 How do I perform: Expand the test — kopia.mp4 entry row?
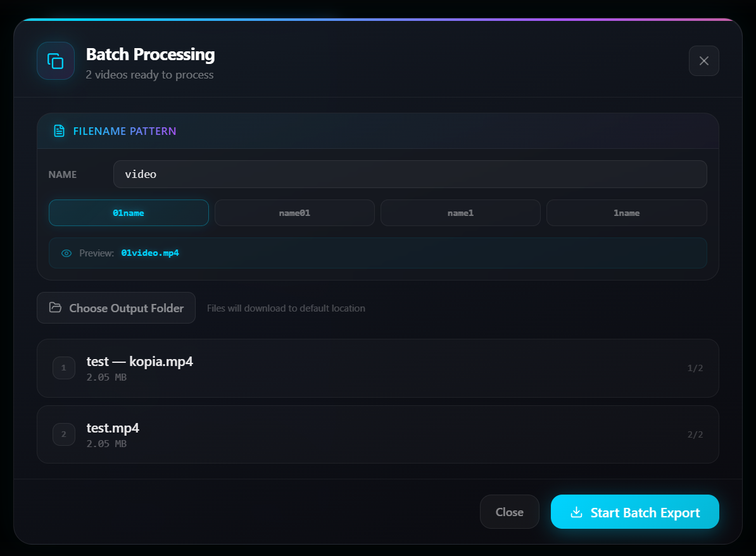click(x=378, y=368)
